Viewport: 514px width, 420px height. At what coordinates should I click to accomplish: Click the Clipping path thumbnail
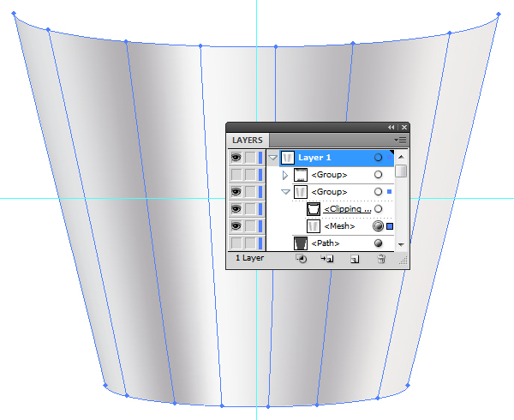click(314, 209)
